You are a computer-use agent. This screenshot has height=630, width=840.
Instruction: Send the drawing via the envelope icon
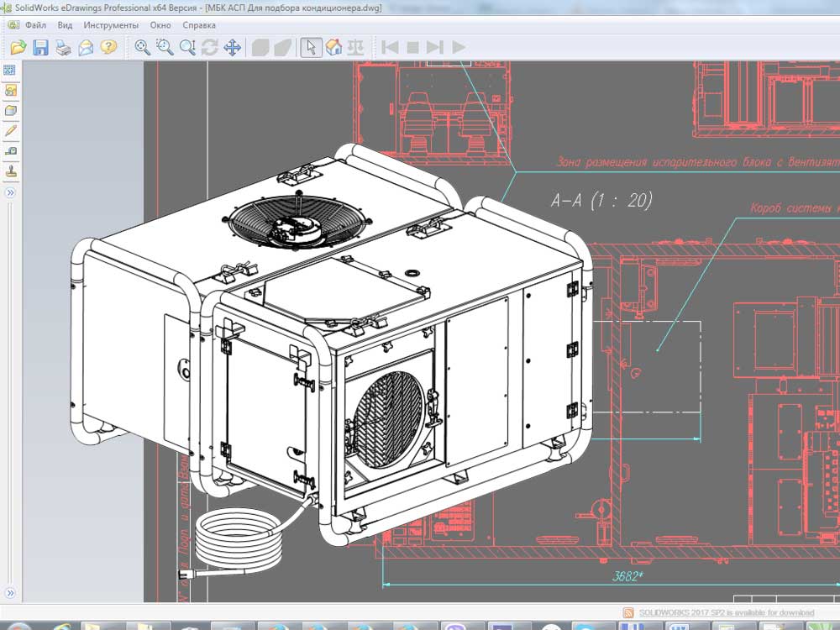[x=86, y=47]
